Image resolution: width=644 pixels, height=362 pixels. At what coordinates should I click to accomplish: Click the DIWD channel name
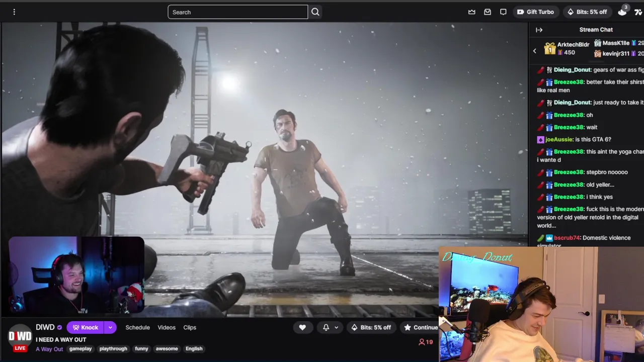(x=45, y=327)
